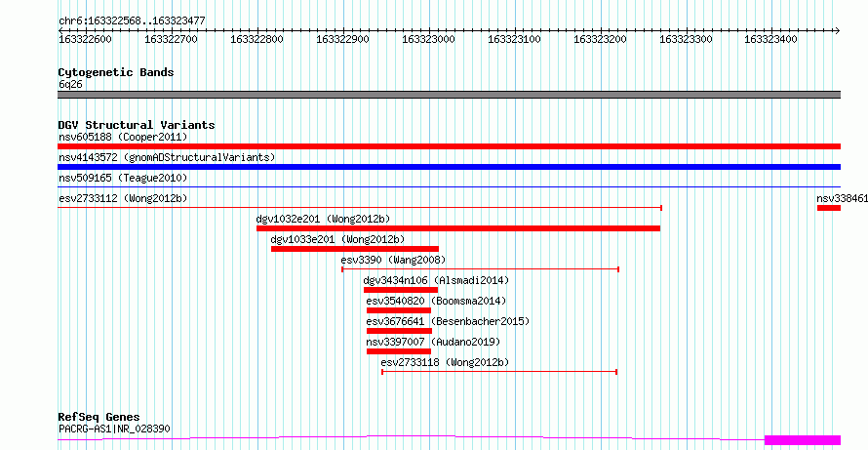Click the nsv509165 (Teague2010) label

[x=123, y=178]
